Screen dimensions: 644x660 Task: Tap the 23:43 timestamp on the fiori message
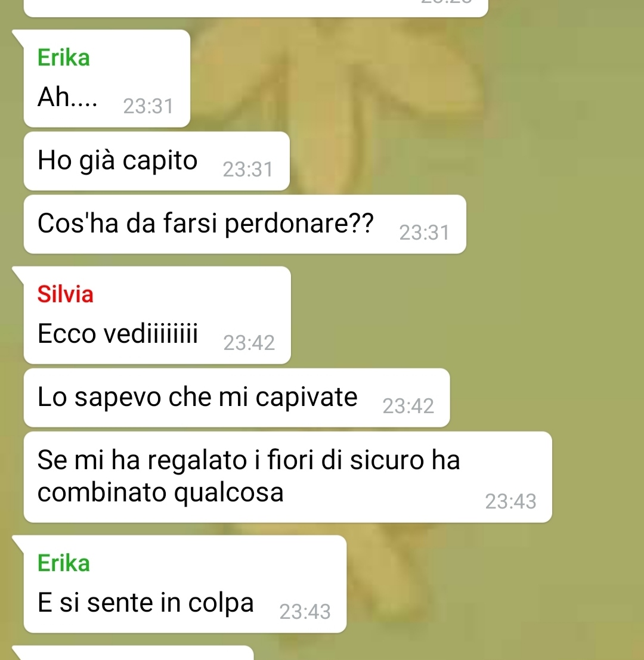(510, 501)
